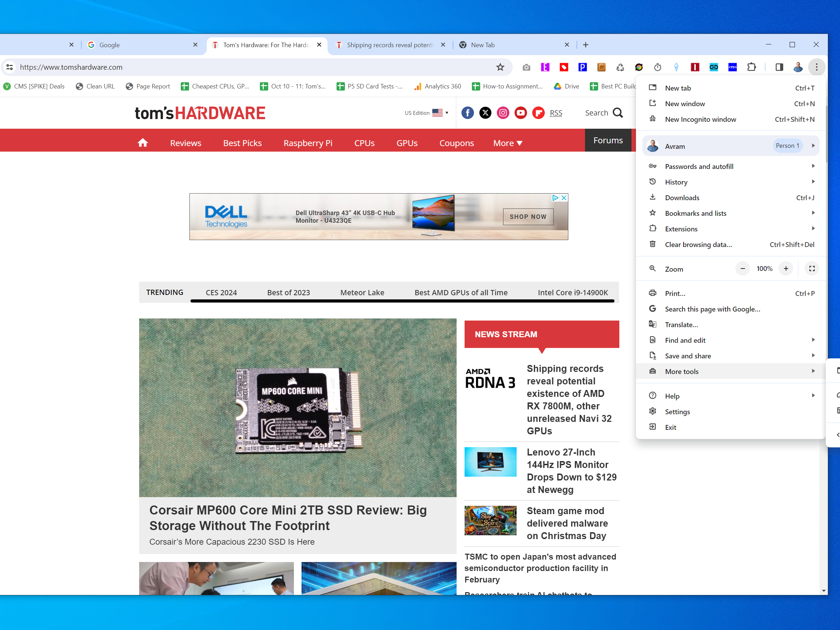Click the Forums button
Screen dimensions: 840x630
coord(608,140)
